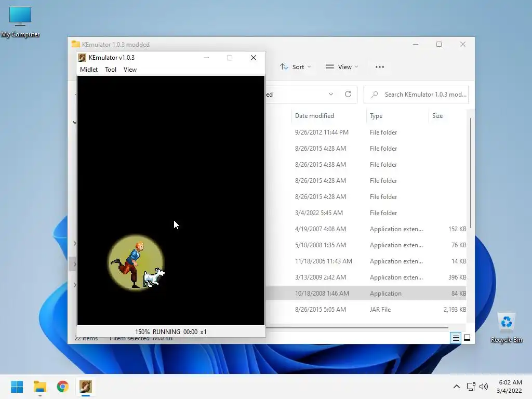The height and width of the screenshot is (399, 532).
Task: Click the Search KEmulator 1.0.3 mod field
Action: (416, 95)
